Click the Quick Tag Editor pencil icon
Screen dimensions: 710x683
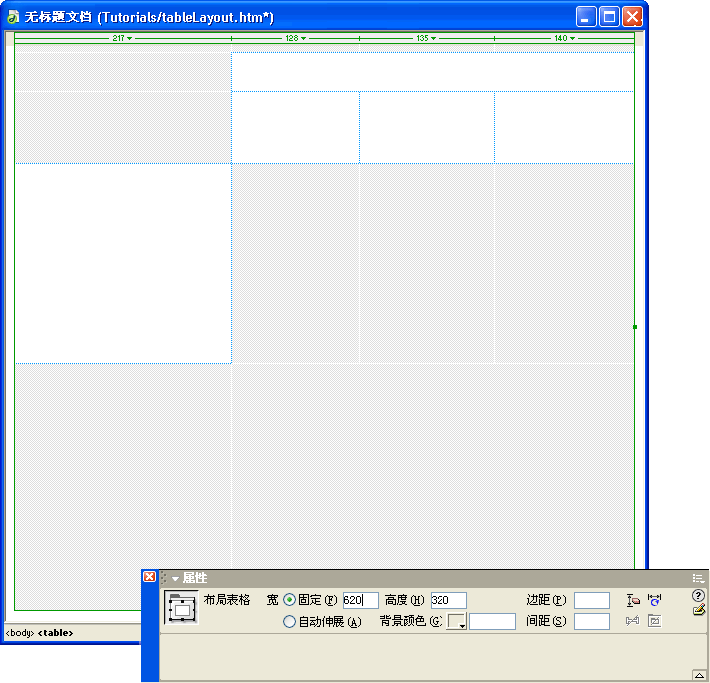point(699,610)
